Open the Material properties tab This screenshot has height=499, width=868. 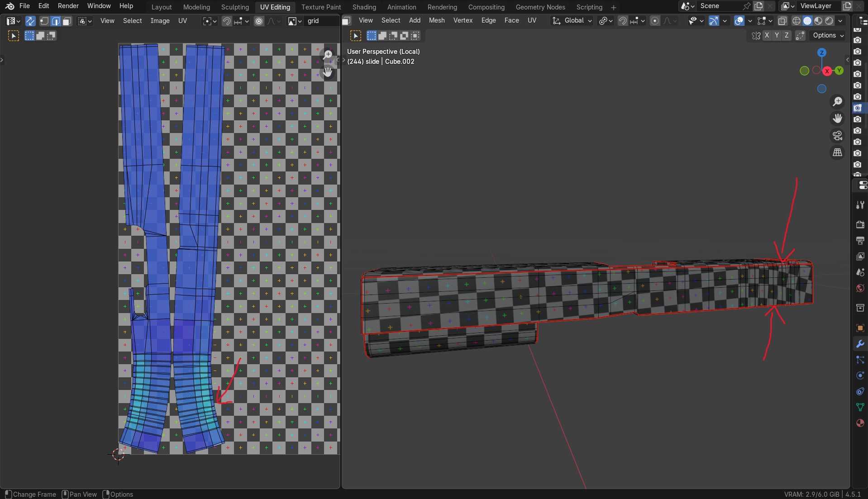[x=860, y=423]
